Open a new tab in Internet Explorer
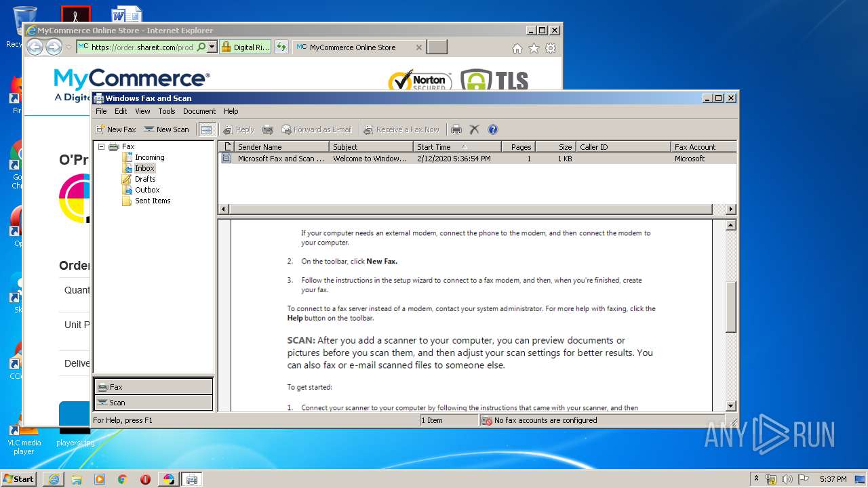Image resolution: width=868 pixels, height=488 pixels. tap(437, 47)
